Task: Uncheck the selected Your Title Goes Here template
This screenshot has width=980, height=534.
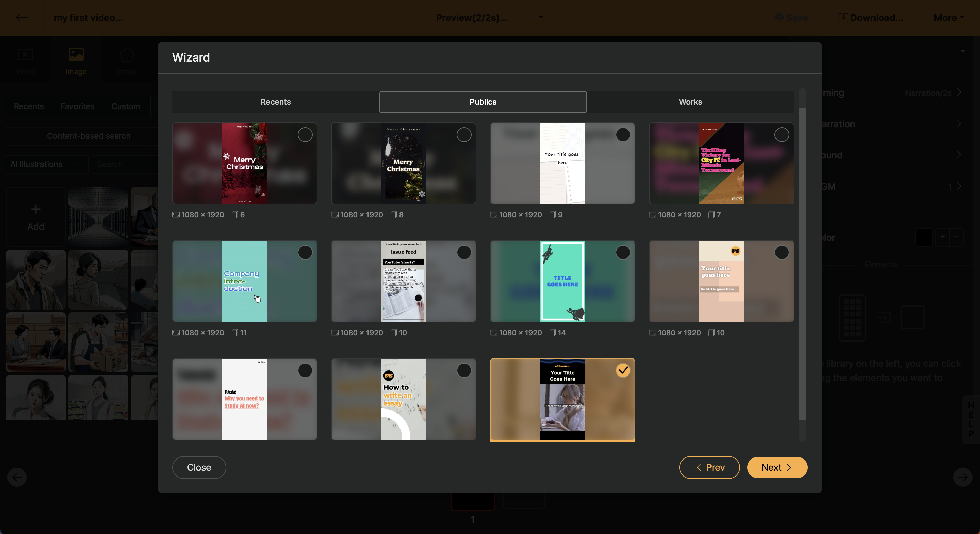Action: click(623, 370)
